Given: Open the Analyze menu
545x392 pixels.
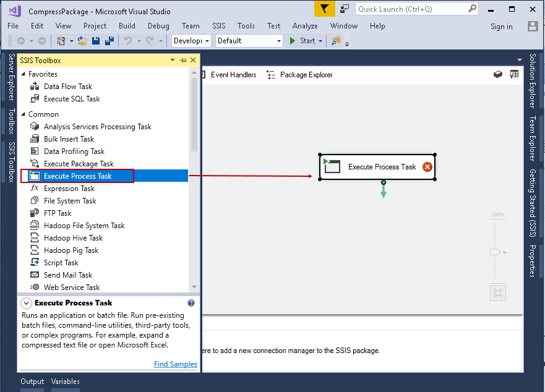Looking at the screenshot, I should click(305, 26).
